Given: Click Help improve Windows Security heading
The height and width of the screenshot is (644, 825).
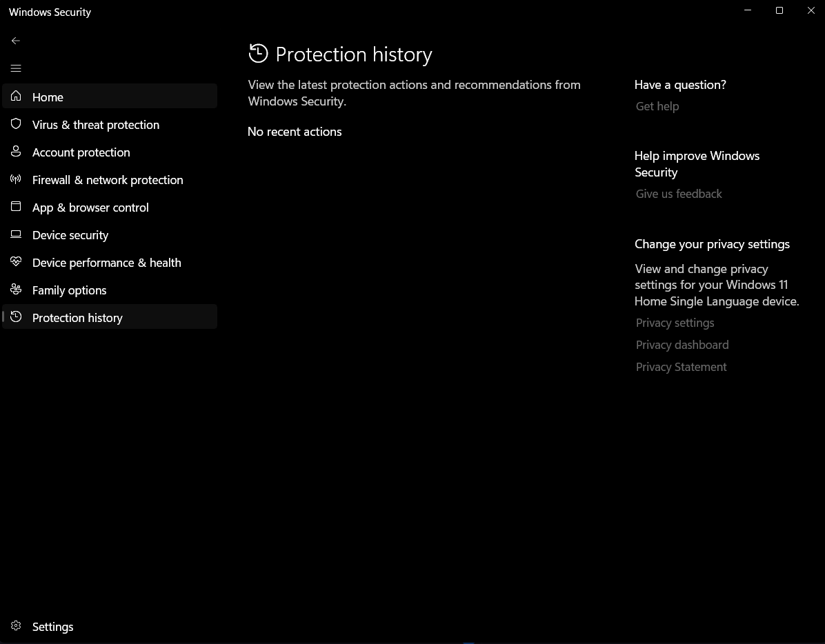Looking at the screenshot, I should click(x=697, y=164).
